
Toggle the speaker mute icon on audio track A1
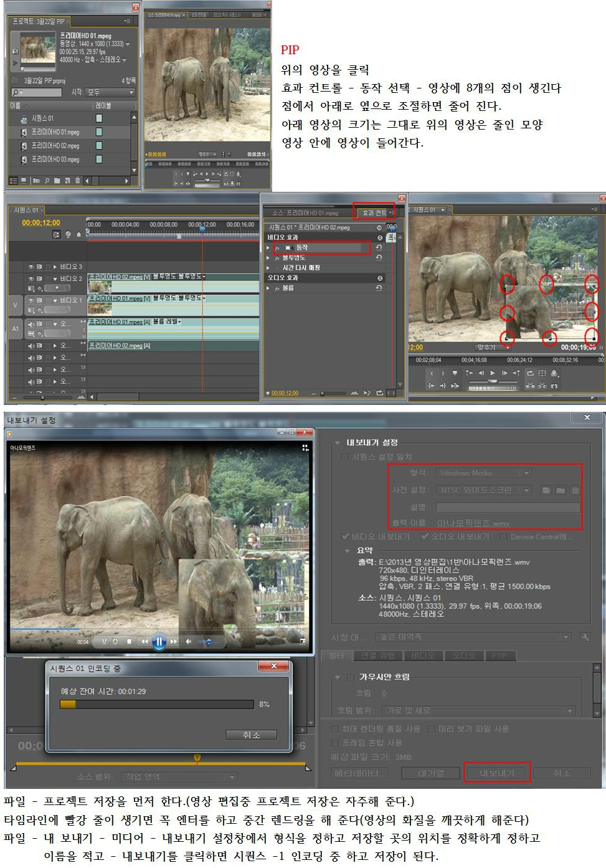click(31, 324)
